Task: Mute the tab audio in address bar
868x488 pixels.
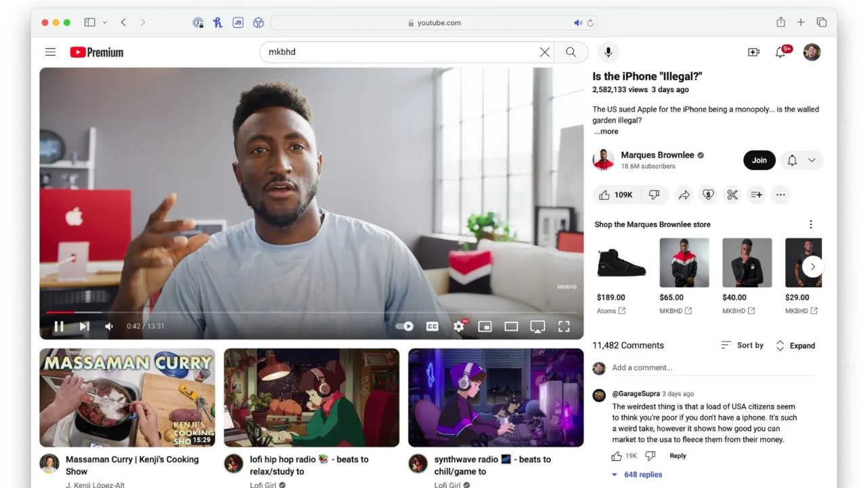Action: [578, 22]
